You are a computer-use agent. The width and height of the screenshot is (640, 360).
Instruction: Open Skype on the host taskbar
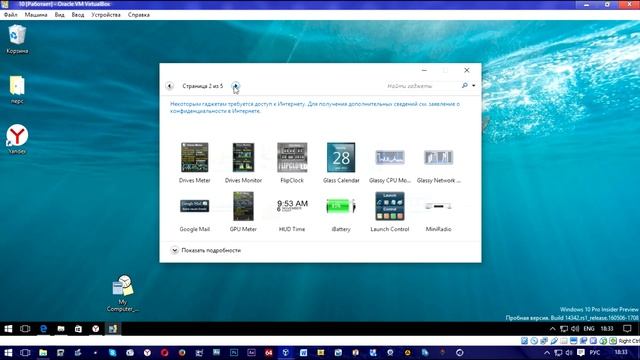point(112,353)
